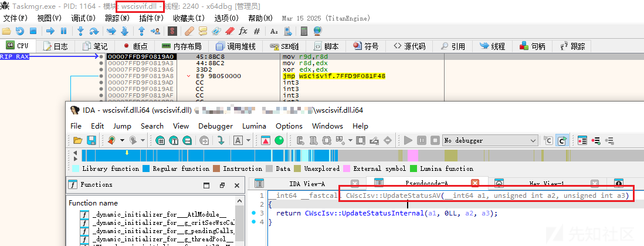Click the x64dbg trace over icon
The image size is (644, 246).
click(x=124, y=31)
